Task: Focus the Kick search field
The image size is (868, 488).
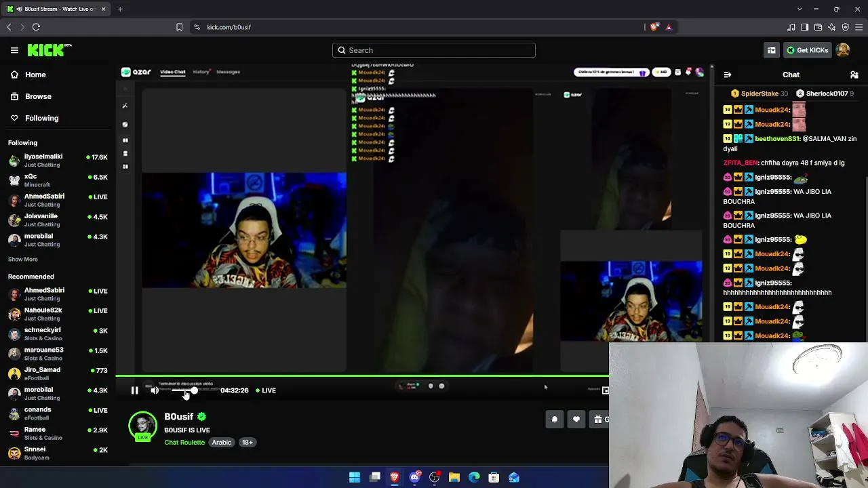Action: tap(434, 50)
